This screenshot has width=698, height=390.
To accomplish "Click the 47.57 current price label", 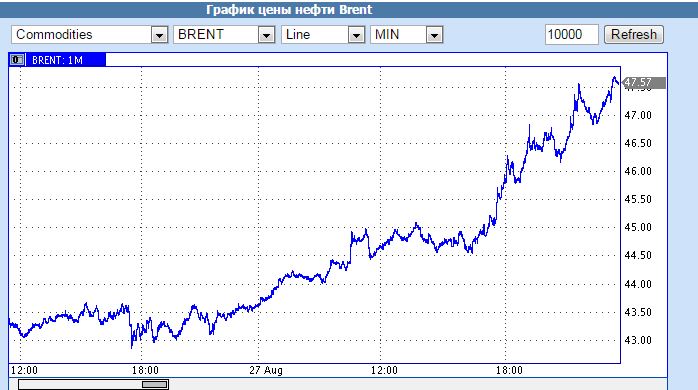I will click(644, 82).
